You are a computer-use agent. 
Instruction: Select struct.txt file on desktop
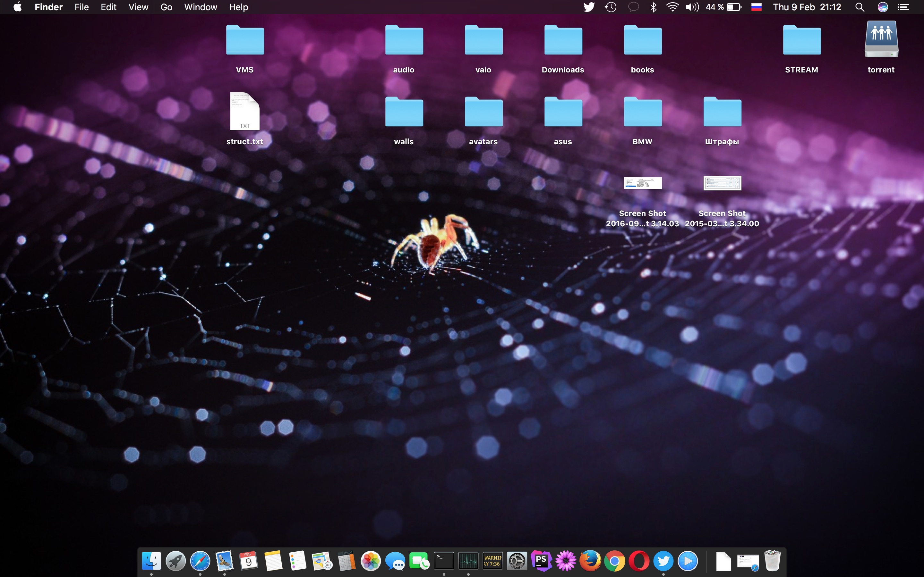pyautogui.click(x=245, y=112)
